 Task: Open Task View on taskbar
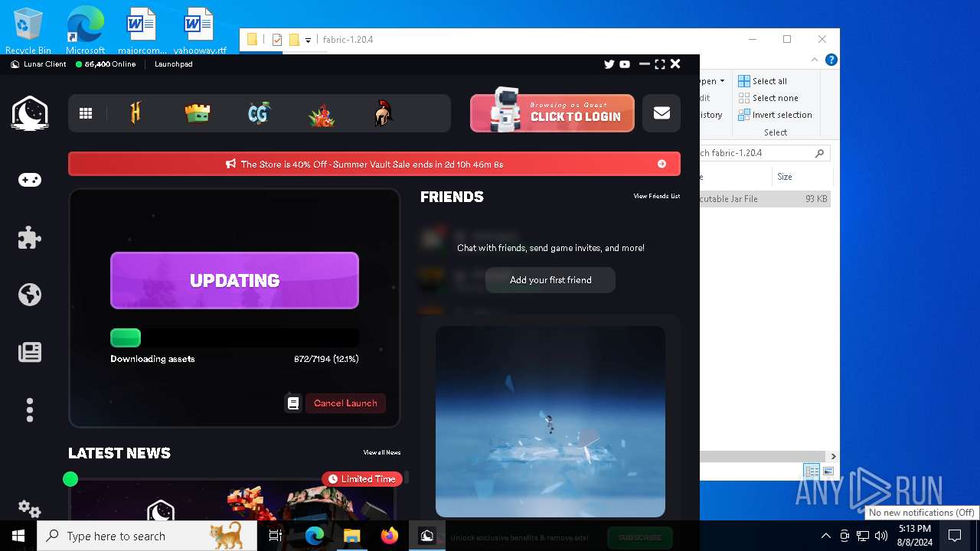pos(276,536)
